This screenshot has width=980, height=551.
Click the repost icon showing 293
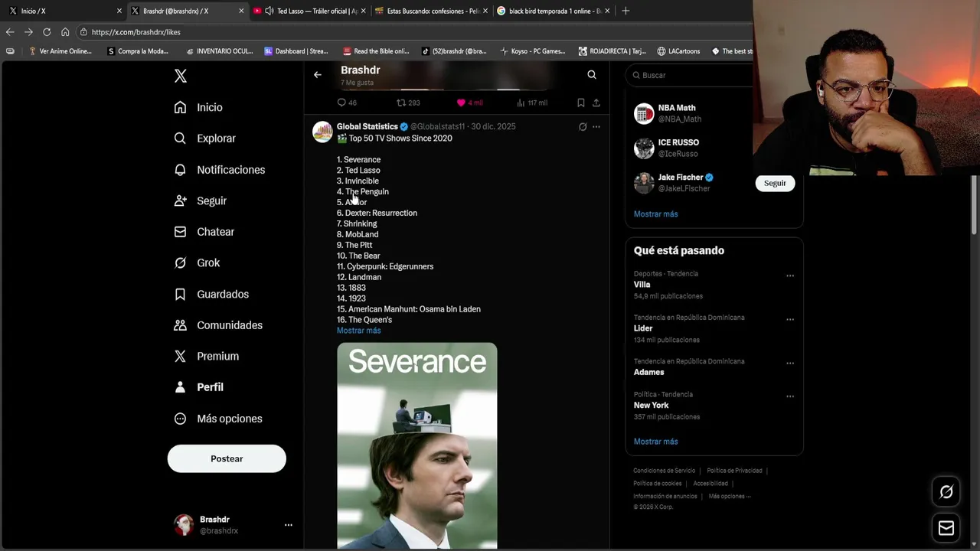(x=401, y=103)
